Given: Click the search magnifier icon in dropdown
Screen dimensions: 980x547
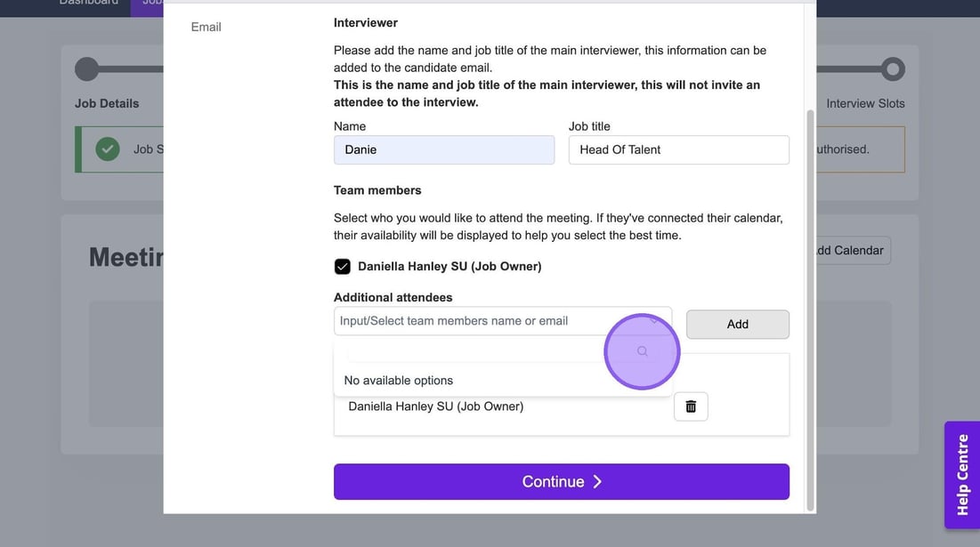Looking at the screenshot, I should coord(643,351).
